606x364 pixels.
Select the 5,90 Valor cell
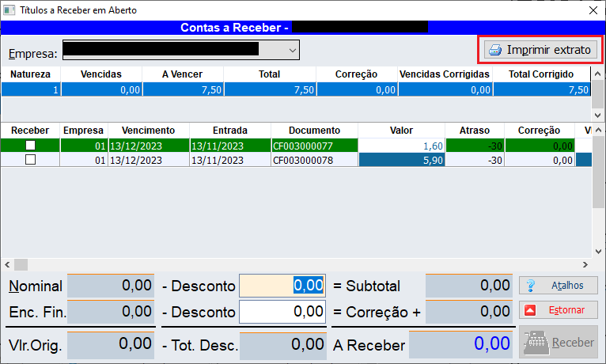pos(400,159)
